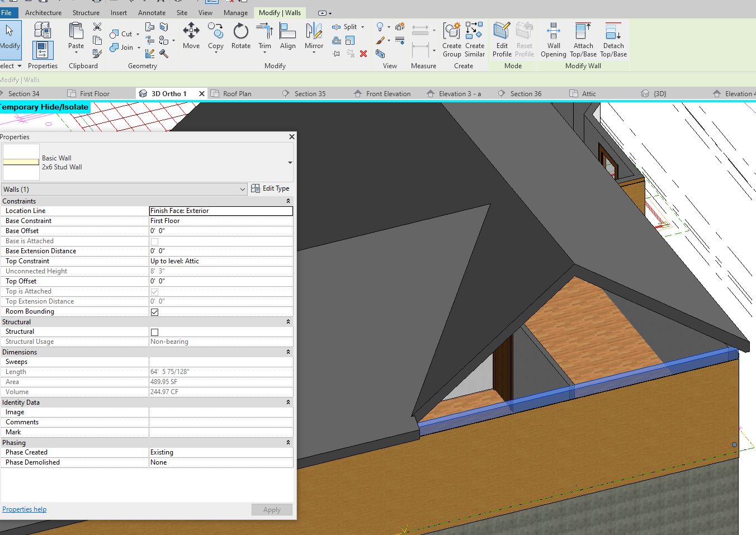Activate the Rotate tool
This screenshot has height=535, width=756.
coord(240,37)
